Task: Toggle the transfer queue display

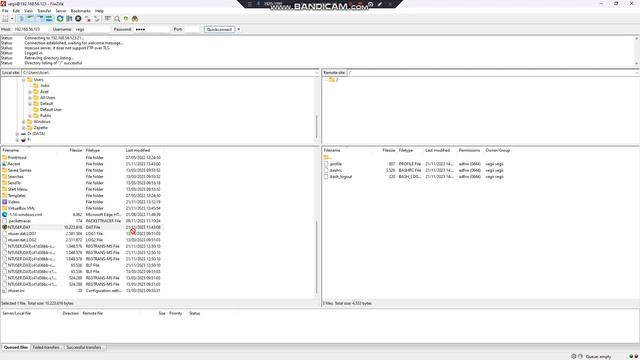Action: point(49,19)
